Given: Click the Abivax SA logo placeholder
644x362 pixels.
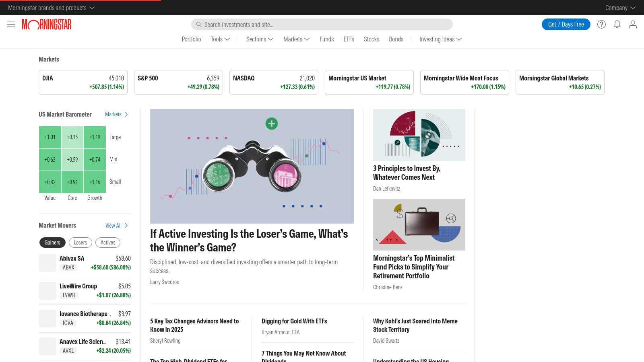Looking at the screenshot, I should coord(47,263).
